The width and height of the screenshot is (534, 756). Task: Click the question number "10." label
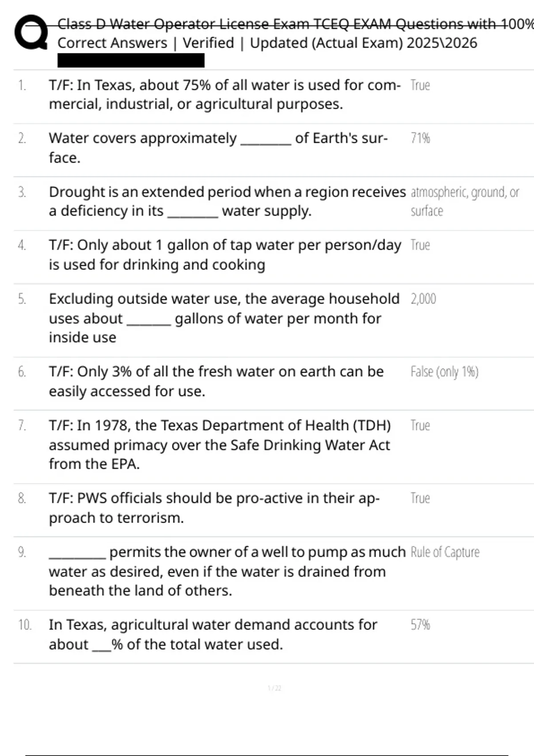(x=24, y=625)
